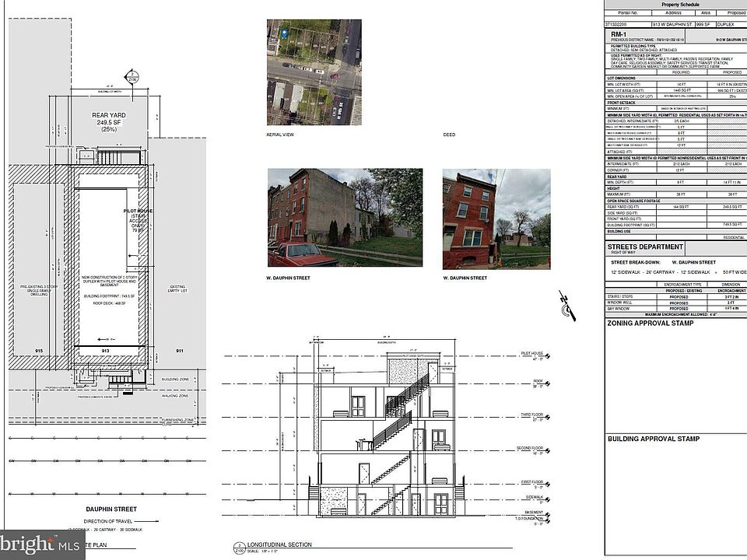Click the Second Floor level marker symbol

coord(549,450)
